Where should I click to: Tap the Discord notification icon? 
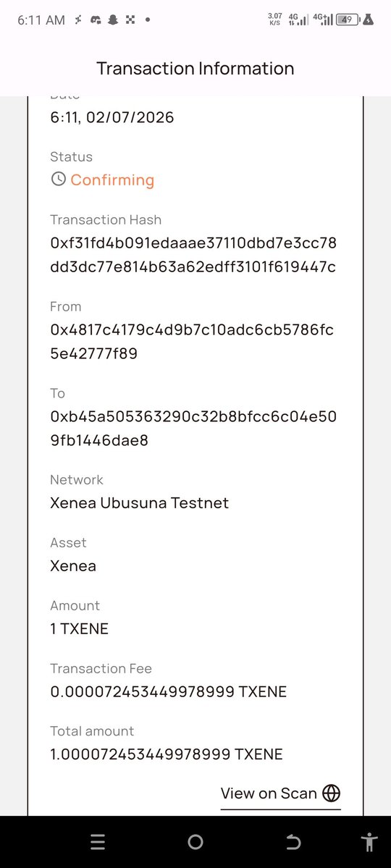pos(96,20)
